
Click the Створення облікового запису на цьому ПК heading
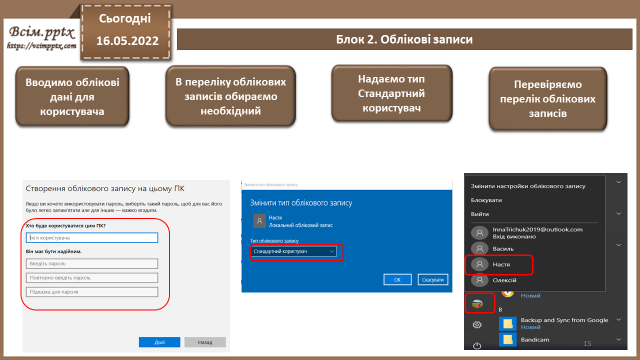tap(105, 189)
